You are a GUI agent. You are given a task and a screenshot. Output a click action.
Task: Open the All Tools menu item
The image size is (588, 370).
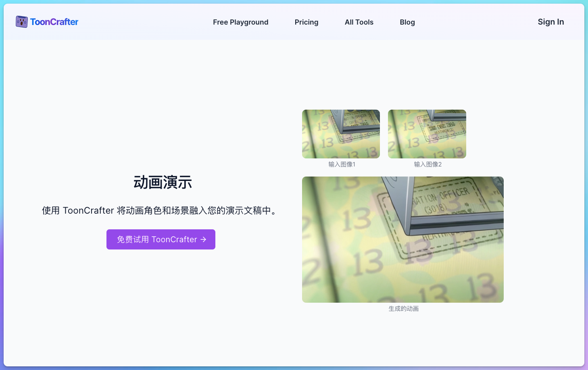359,22
